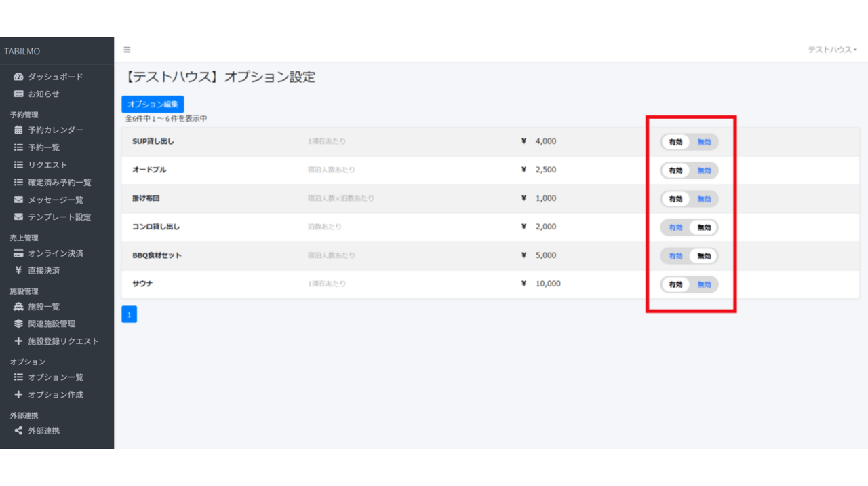Open the テストハウス account dropdown

tap(832, 50)
